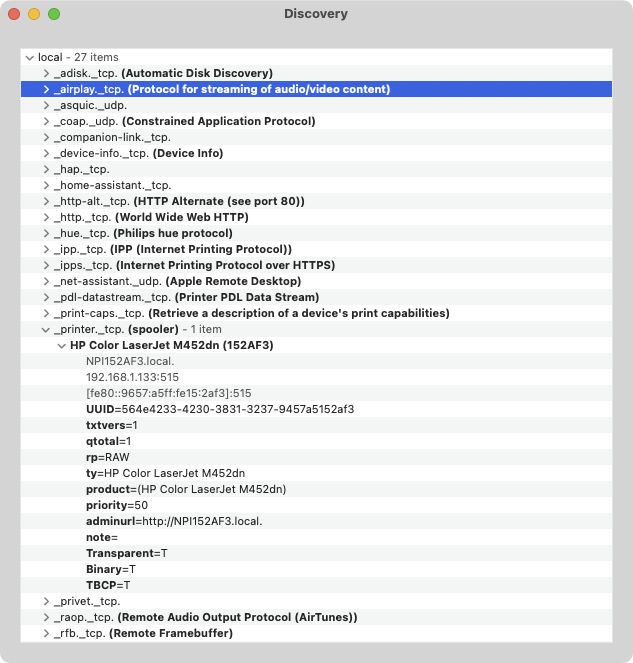Click the rp=RAW entry
Image resolution: width=633 pixels, height=663 pixels.
tap(108, 457)
